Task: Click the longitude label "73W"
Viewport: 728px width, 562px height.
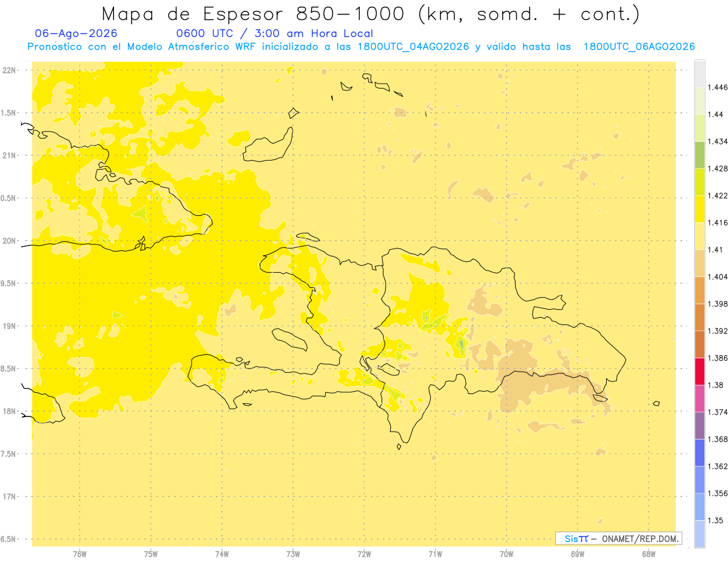Action: pyautogui.click(x=293, y=554)
